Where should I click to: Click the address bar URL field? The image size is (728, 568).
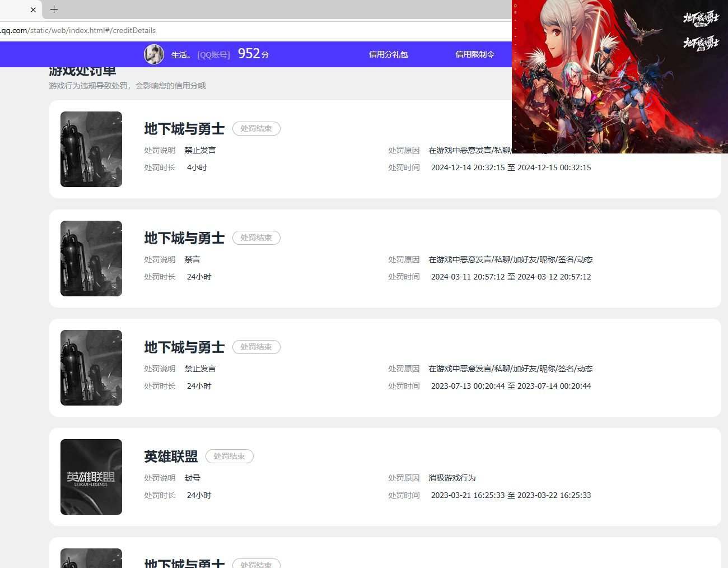255,30
